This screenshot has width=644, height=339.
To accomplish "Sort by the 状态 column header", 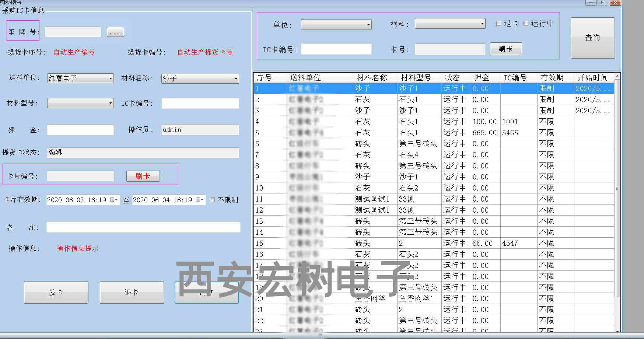I will coord(456,78).
